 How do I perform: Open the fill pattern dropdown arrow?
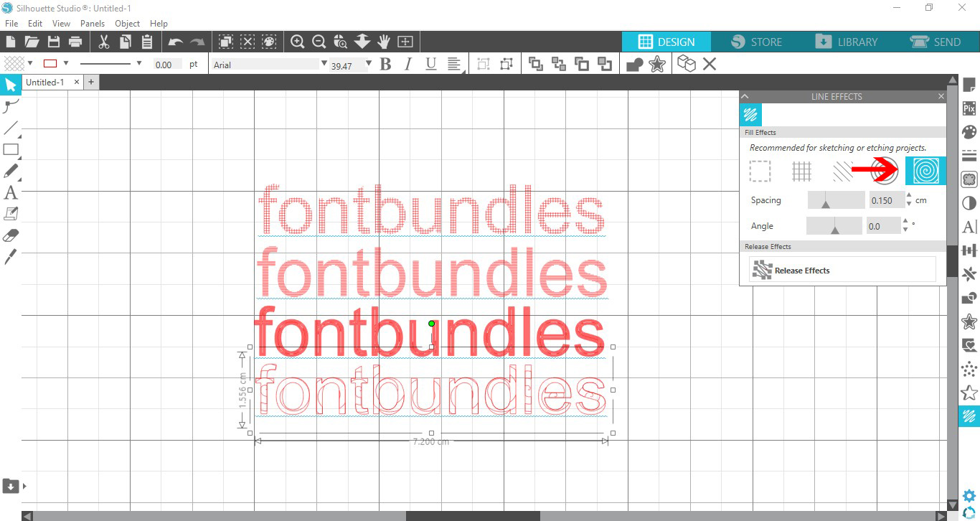[x=29, y=63]
